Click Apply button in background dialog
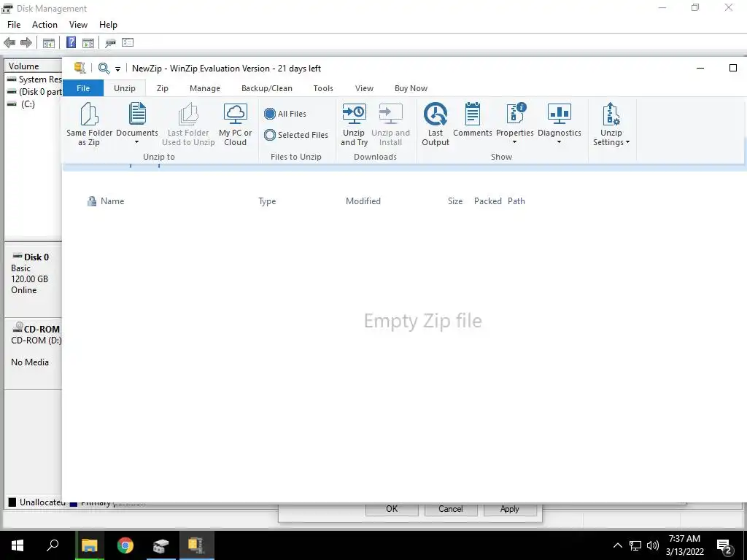The image size is (747, 560). [x=510, y=509]
